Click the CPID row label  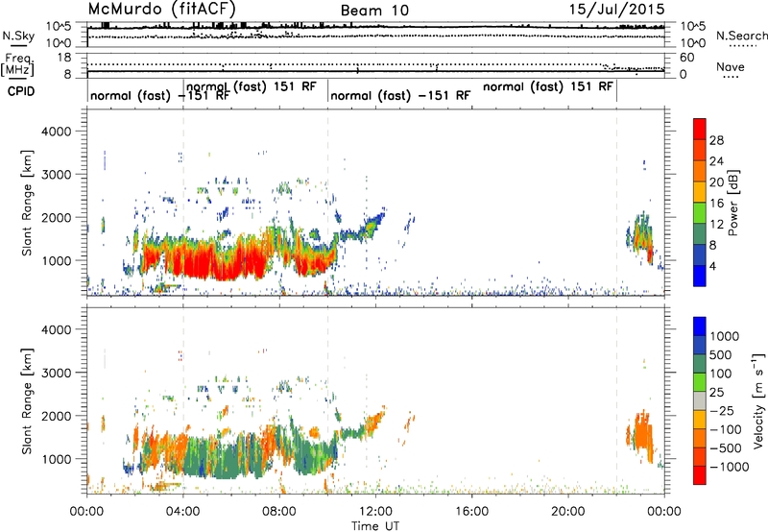[21, 91]
